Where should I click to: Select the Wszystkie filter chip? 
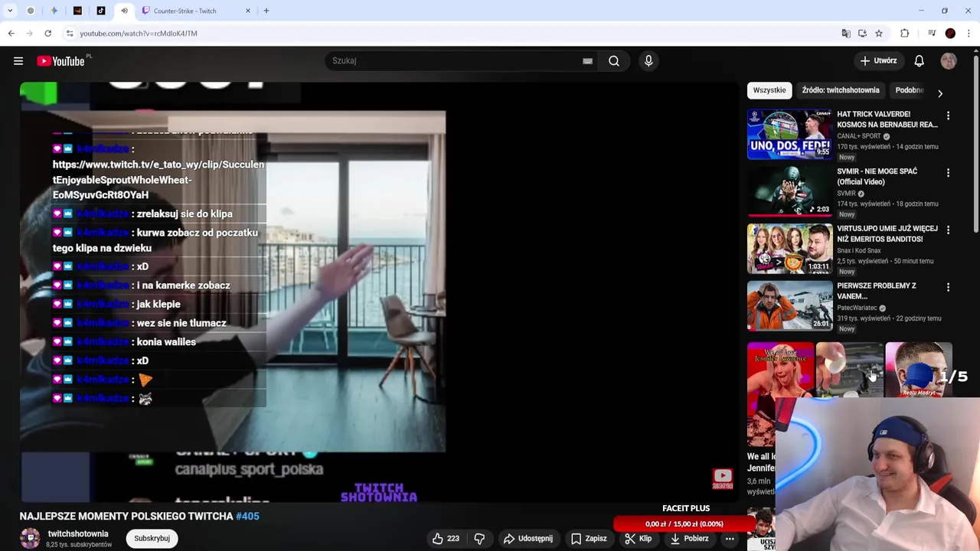(x=769, y=90)
